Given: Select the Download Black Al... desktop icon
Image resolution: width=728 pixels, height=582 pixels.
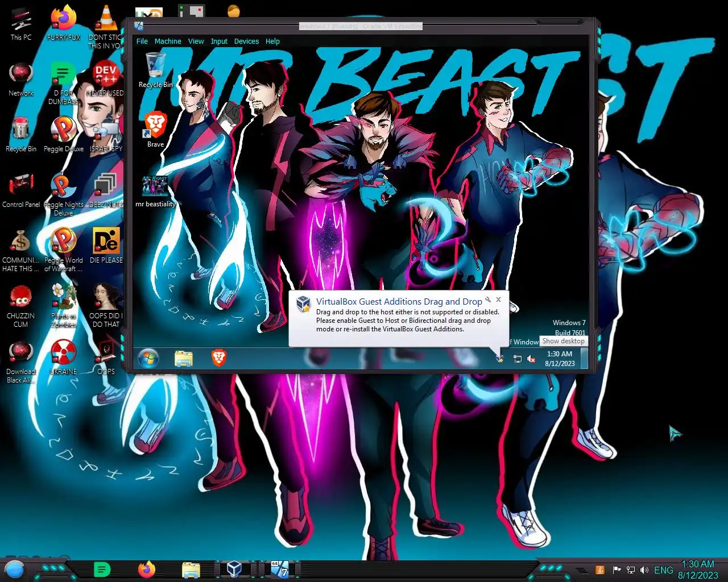Looking at the screenshot, I should (21, 361).
